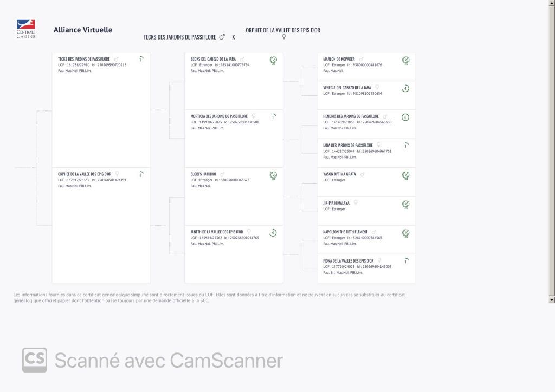Screen dimensions: 555x392
Task: Click the globe badge on Marlon de Kopader
Action: point(406,60)
